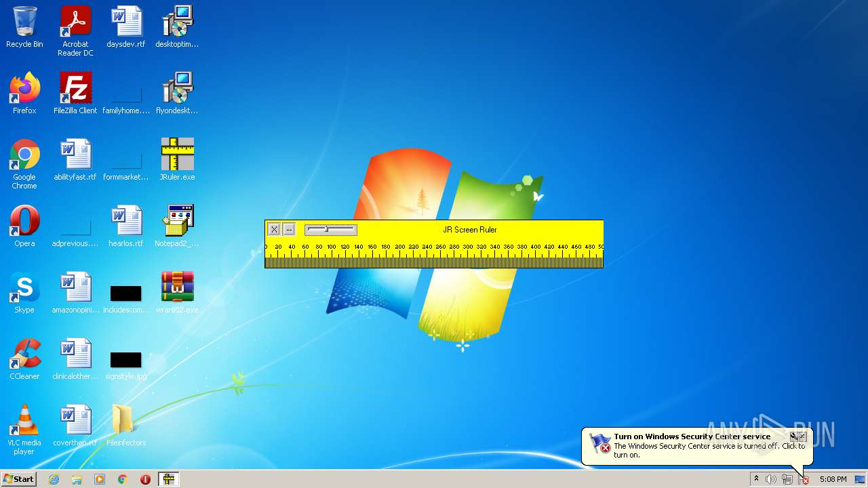Open Windows Explorer from taskbar
868x488 pixels.
coord(77,479)
